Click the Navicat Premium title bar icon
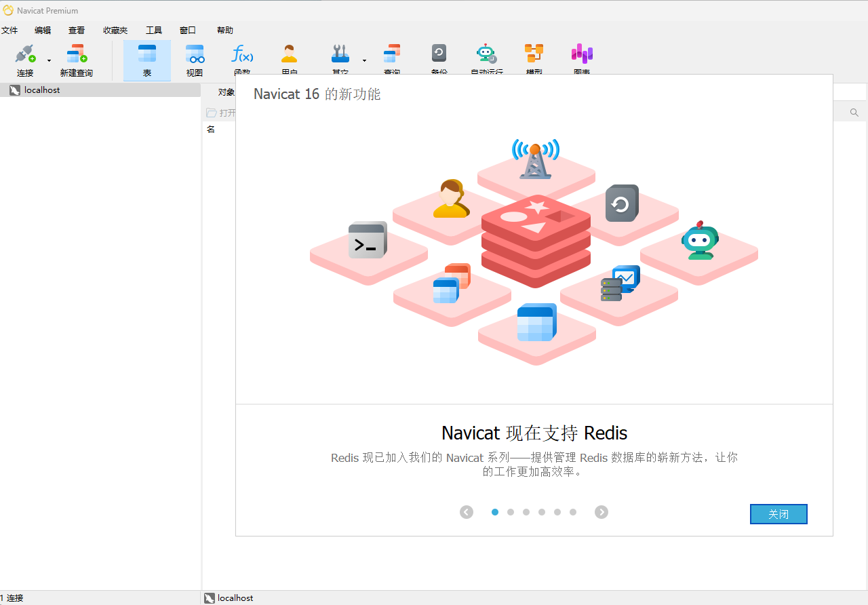 tap(8, 10)
